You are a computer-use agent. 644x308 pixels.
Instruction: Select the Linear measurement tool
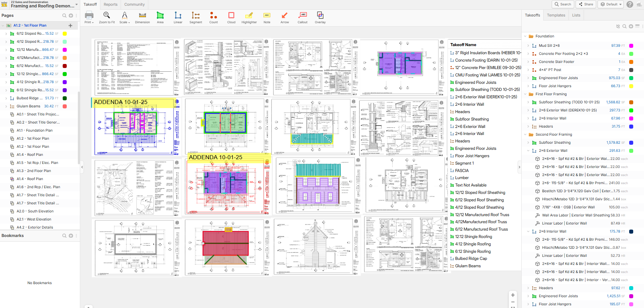[x=178, y=18]
